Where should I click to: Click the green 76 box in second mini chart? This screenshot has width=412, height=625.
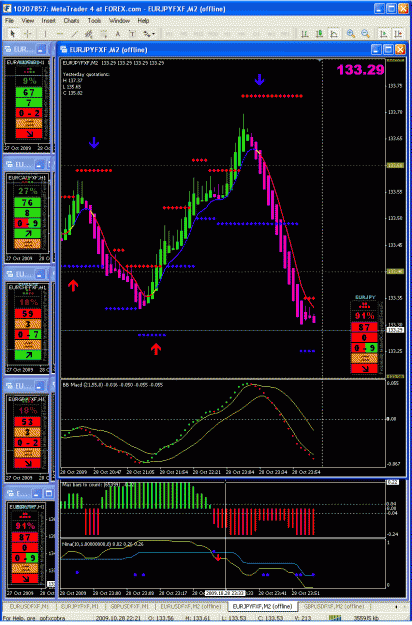coord(27,202)
